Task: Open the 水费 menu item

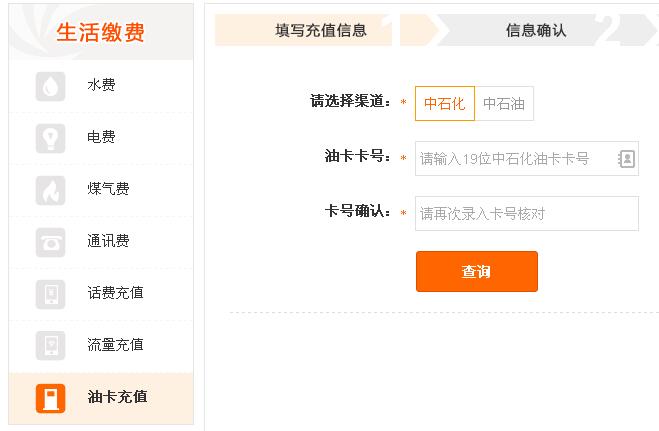Action: point(101,87)
